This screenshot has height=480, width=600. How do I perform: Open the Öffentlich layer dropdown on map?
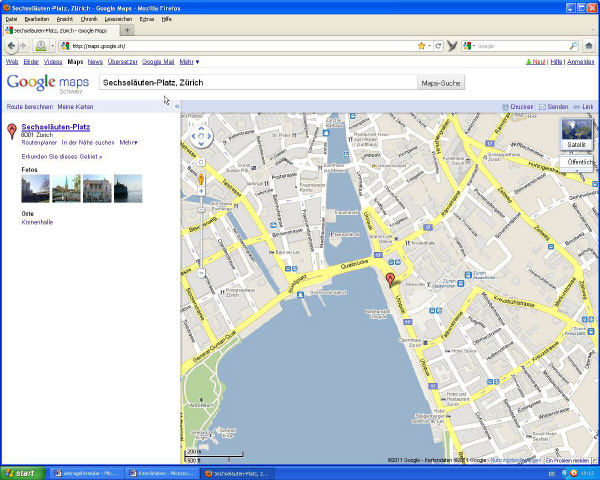point(579,162)
